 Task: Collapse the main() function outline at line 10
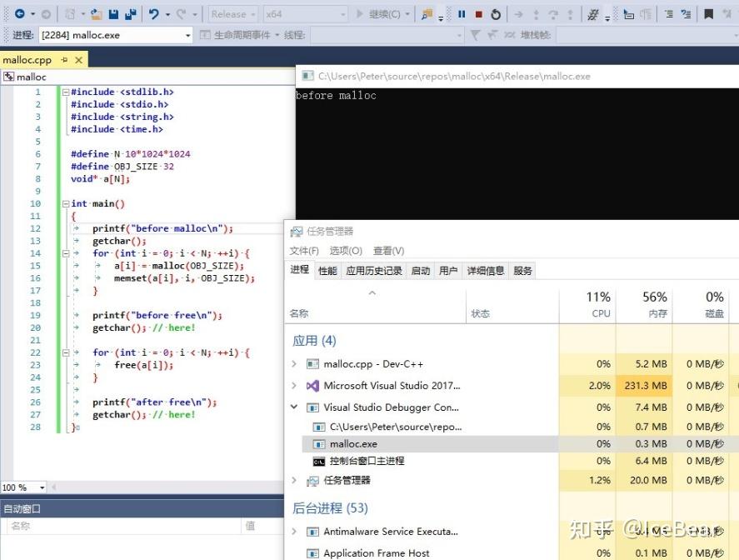(x=66, y=203)
